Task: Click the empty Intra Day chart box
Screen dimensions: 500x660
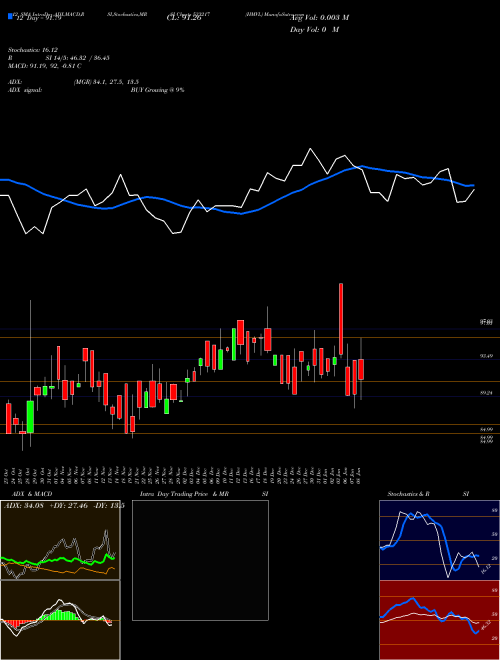Action: point(200,560)
